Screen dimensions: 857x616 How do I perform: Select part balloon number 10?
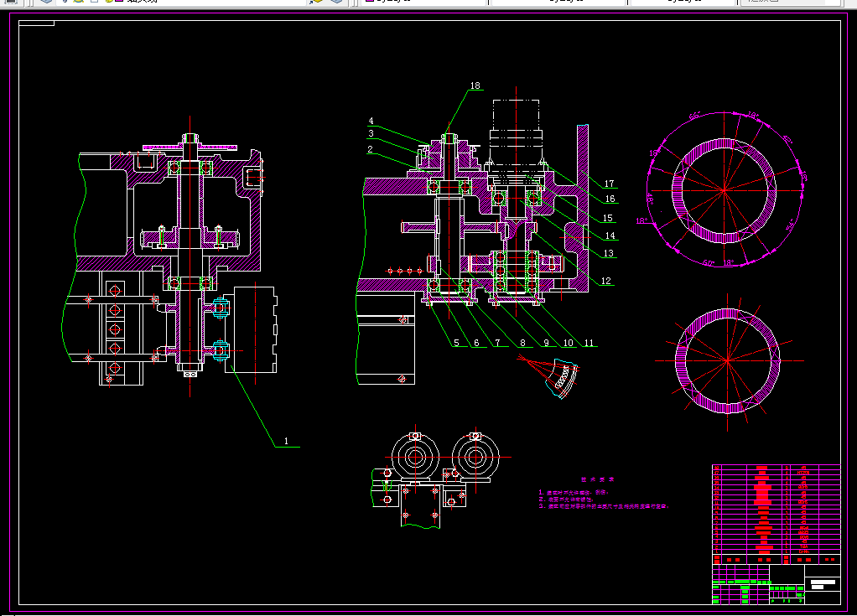569,343
